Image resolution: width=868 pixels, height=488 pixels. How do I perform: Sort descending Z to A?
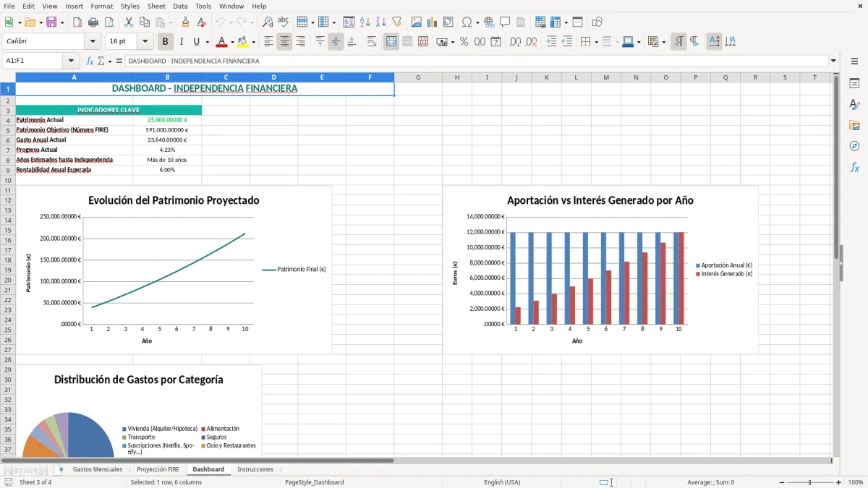(x=380, y=22)
